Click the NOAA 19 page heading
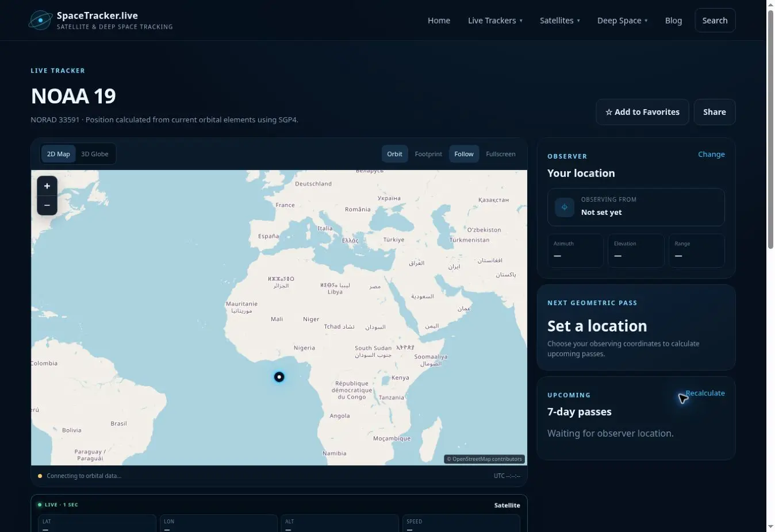Image resolution: width=775 pixels, height=532 pixels. pos(73,96)
